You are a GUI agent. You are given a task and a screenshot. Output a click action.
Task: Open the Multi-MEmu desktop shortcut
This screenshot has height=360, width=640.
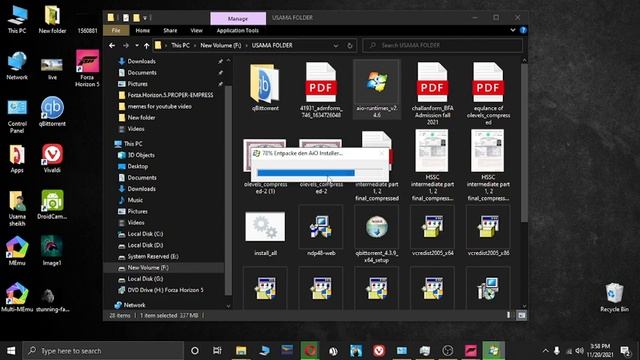tap(17, 297)
